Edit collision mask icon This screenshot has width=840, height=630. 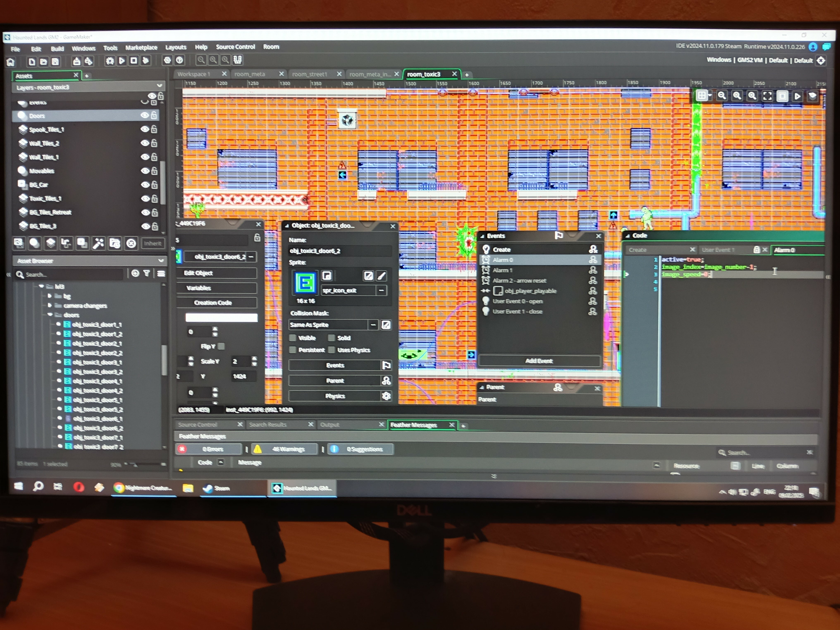(x=386, y=325)
